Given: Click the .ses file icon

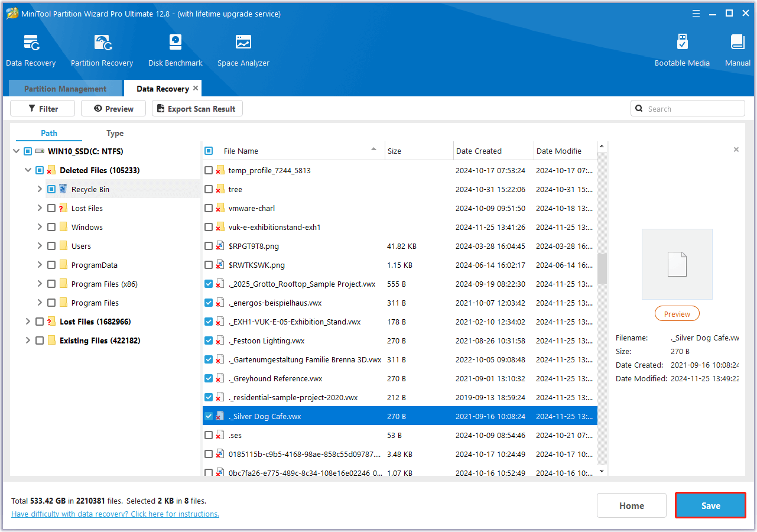Looking at the screenshot, I should [220, 435].
